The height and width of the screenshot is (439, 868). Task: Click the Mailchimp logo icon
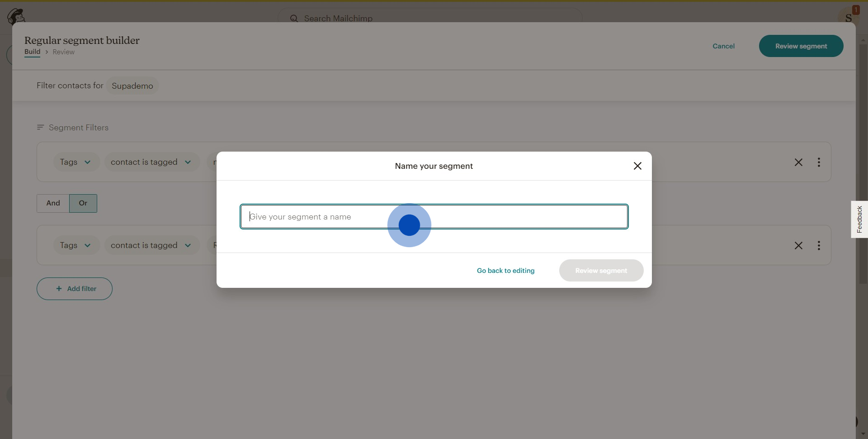click(x=16, y=16)
